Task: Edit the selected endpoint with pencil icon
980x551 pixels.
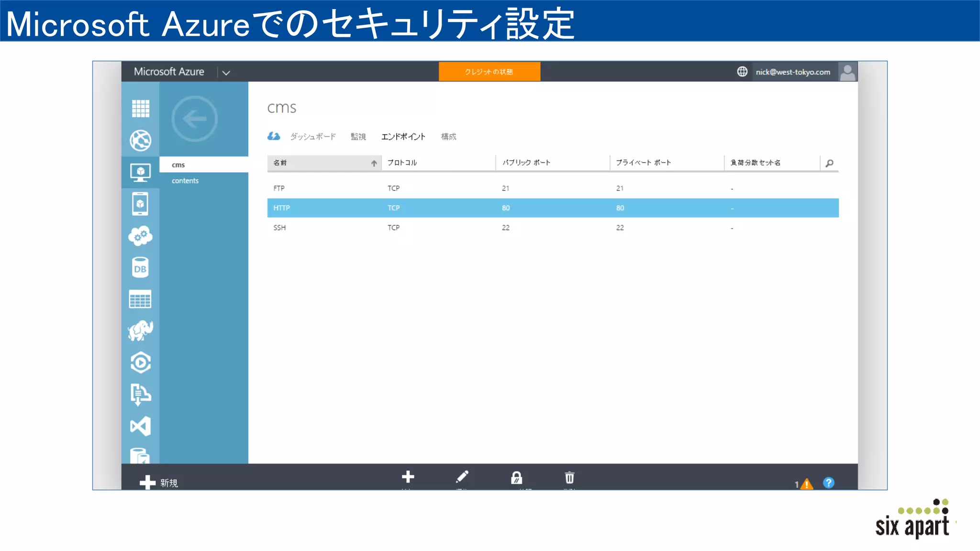Action: (x=462, y=477)
